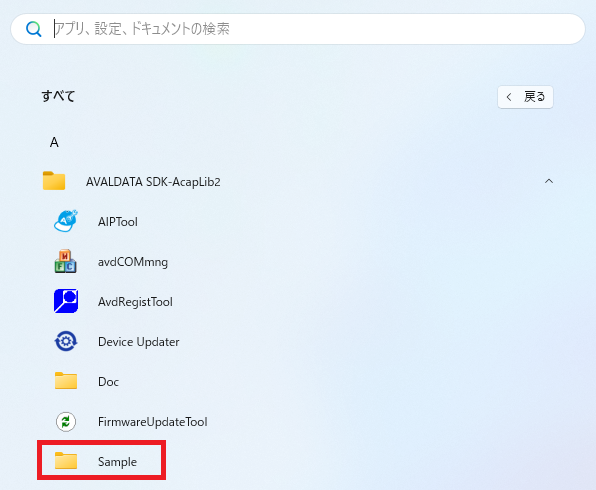
Task: Open avdCOMmng via its blocks icon
Action: tap(65, 261)
